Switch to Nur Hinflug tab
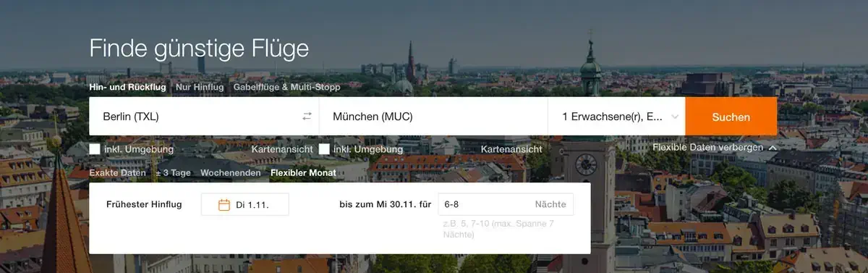 point(200,87)
